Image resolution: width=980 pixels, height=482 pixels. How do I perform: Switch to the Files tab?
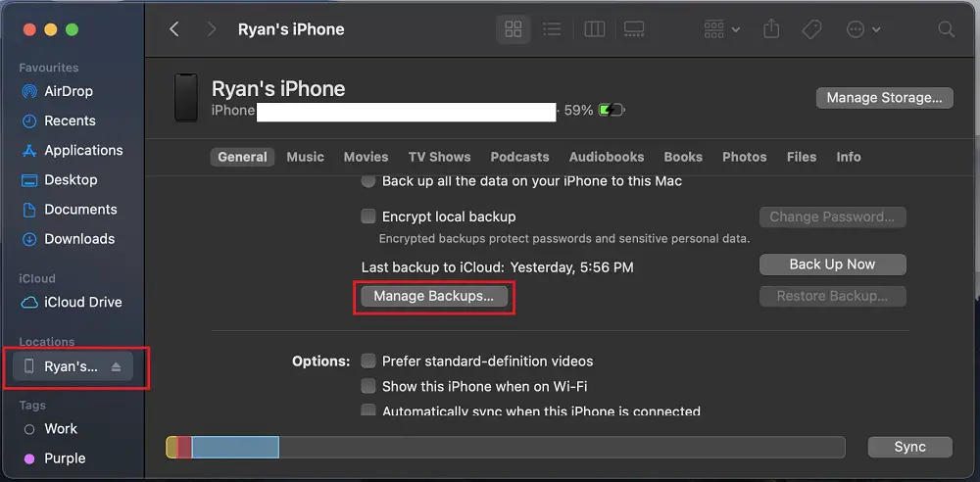pyautogui.click(x=802, y=157)
